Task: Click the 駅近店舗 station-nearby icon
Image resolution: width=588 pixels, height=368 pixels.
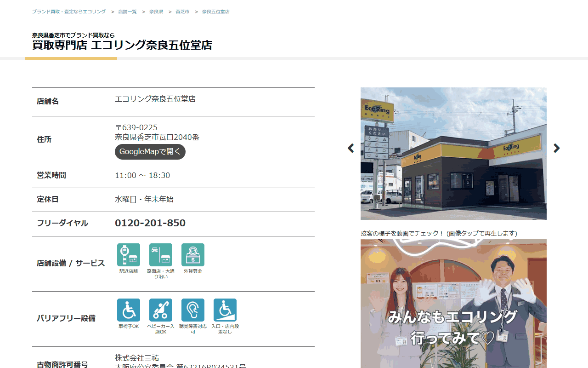Action: tap(129, 255)
